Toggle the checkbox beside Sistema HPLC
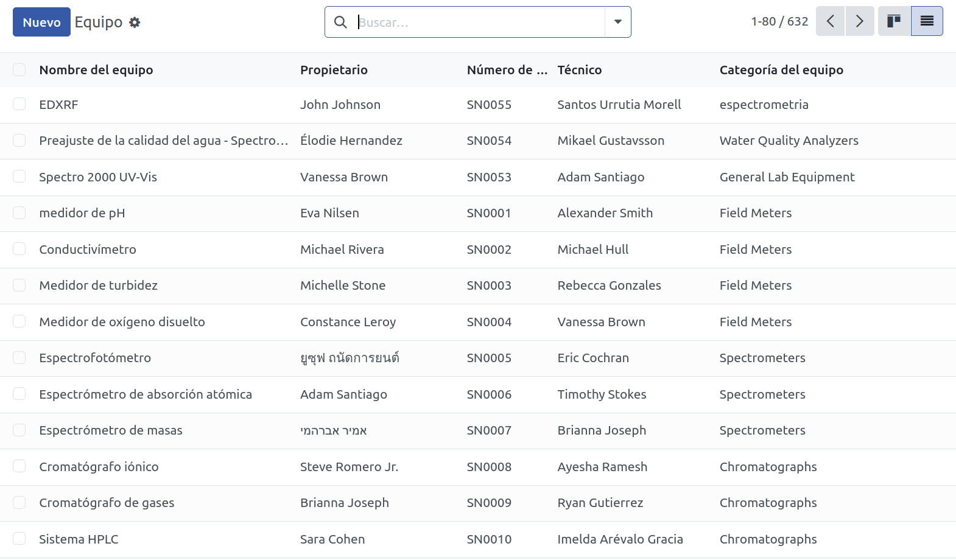The height and width of the screenshot is (560, 956). click(19, 539)
